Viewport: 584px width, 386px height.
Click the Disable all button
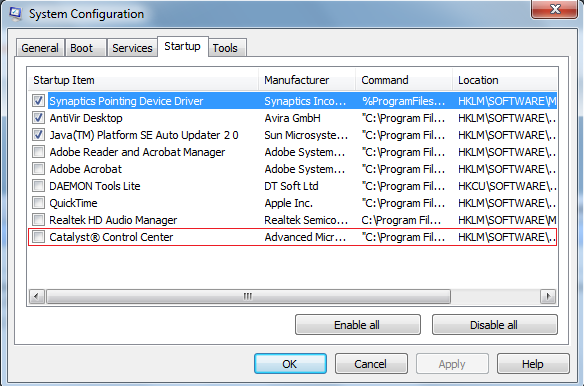[494, 325]
